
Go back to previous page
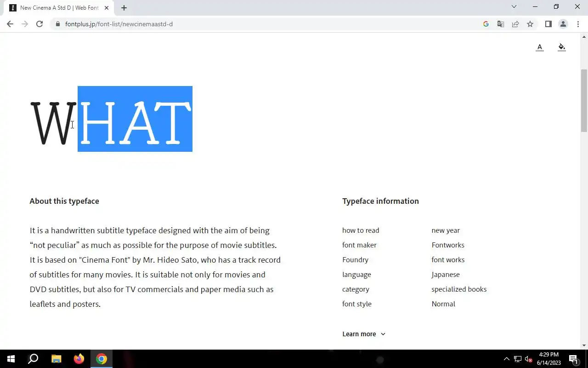point(10,24)
